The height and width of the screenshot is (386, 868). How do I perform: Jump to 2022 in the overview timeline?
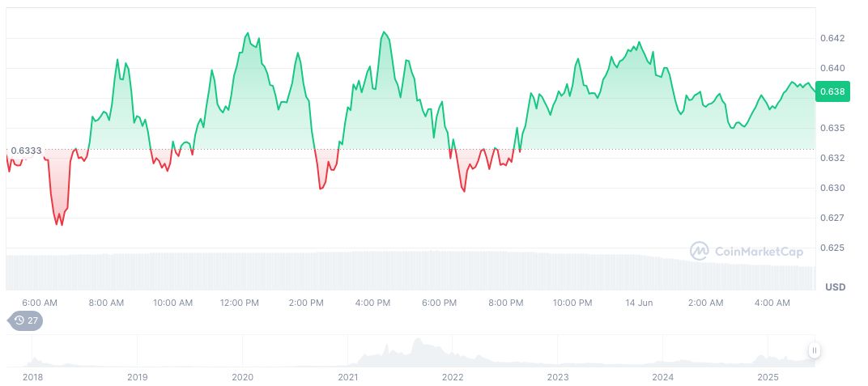click(x=453, y=377)
